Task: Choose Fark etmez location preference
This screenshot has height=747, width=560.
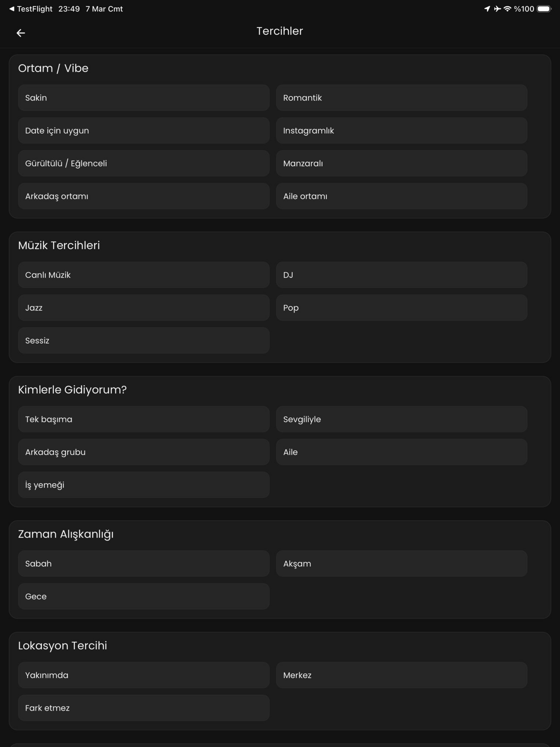Action: [144, 708]
